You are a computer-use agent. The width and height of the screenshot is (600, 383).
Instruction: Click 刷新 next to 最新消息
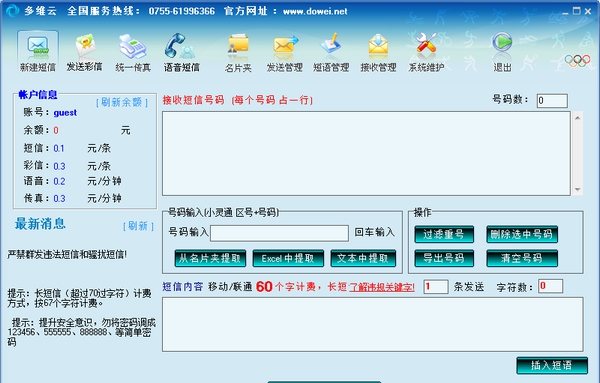138,226
